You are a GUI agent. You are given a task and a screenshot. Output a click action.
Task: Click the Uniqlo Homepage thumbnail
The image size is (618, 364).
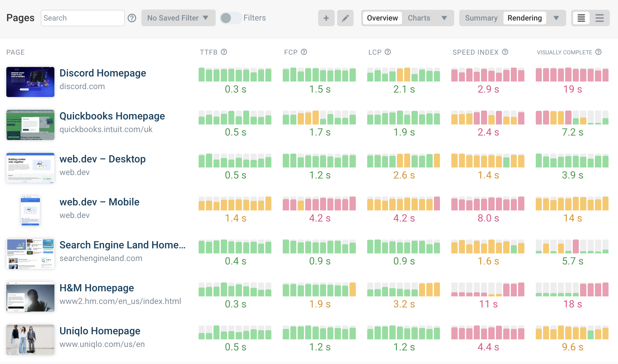tap(30, 340)
